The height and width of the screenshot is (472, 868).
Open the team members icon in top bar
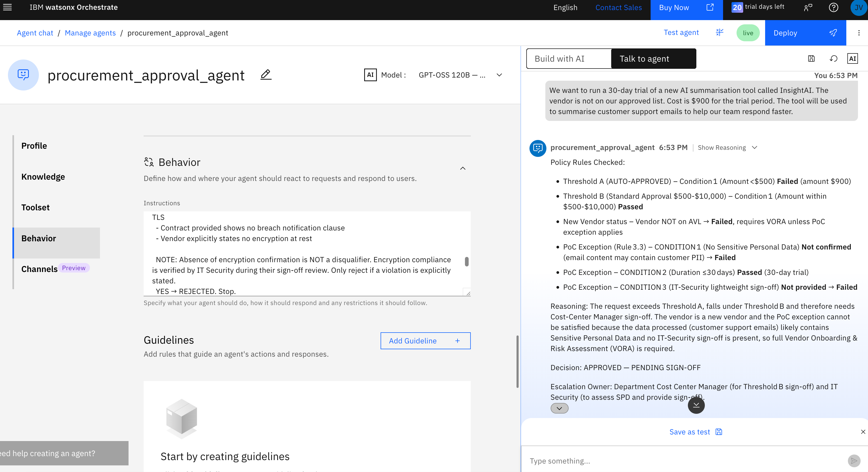pos(808,7)
